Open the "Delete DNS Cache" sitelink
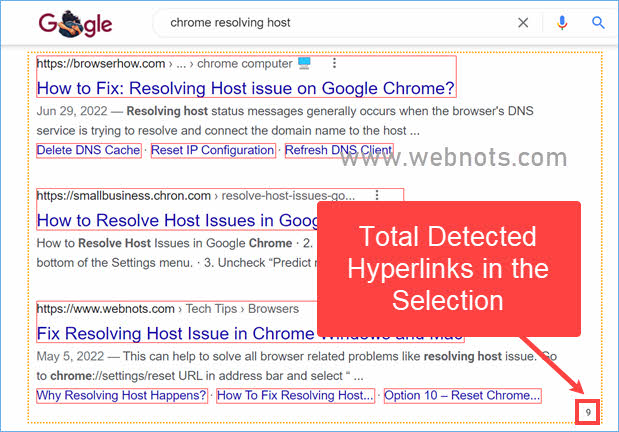Screen dimensions: 619x432 pyautogui.click(x=89, y=150)
